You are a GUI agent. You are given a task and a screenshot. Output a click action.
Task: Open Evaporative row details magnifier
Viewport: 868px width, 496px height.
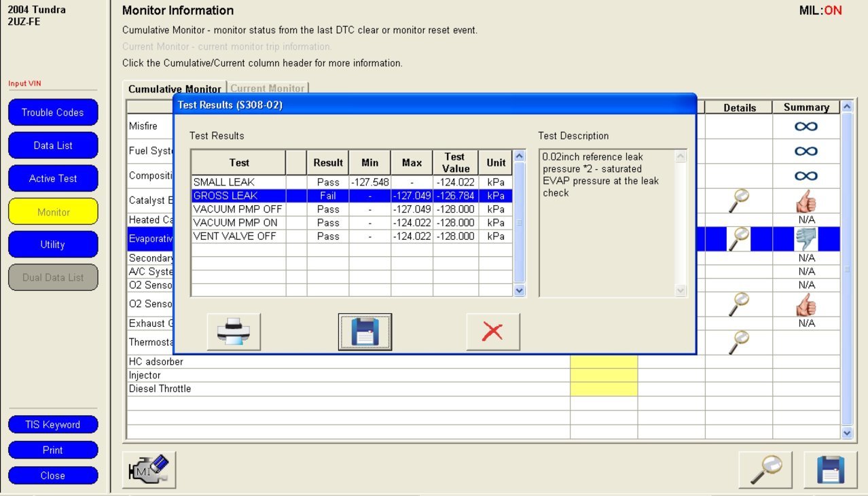coord(738,239)
